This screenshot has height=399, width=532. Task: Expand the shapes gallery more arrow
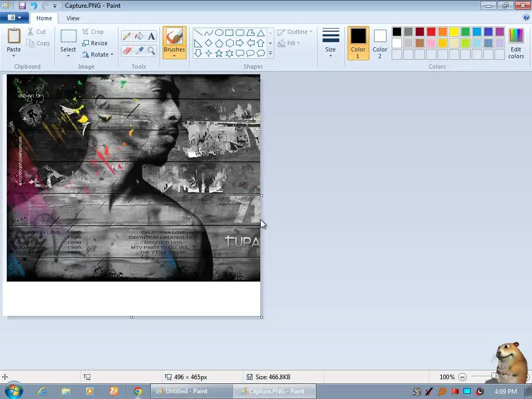click(x=270, y=54)
